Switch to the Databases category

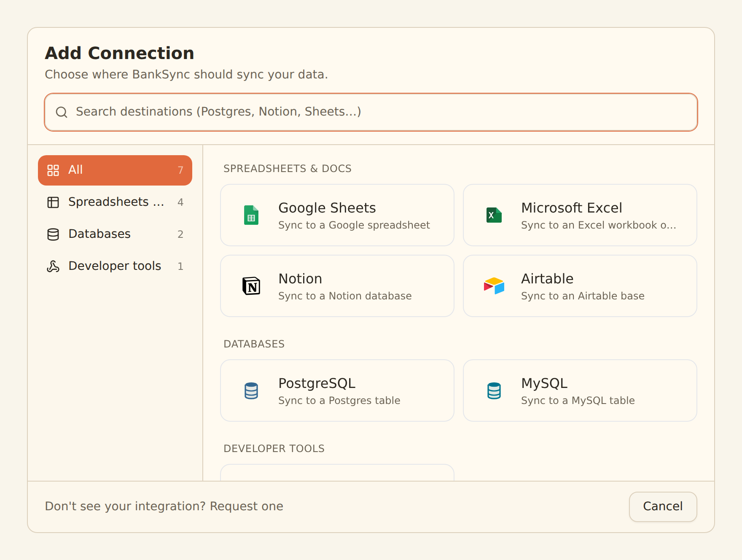(115, 234)
